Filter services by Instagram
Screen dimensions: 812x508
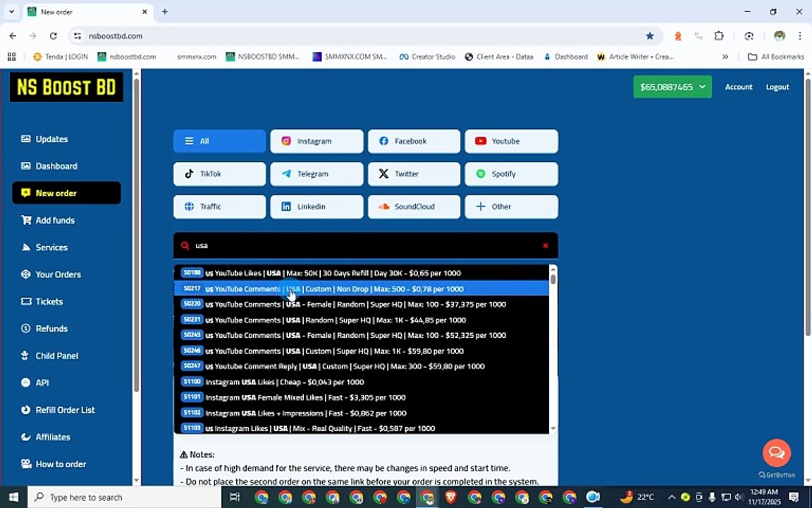(316, 141)
